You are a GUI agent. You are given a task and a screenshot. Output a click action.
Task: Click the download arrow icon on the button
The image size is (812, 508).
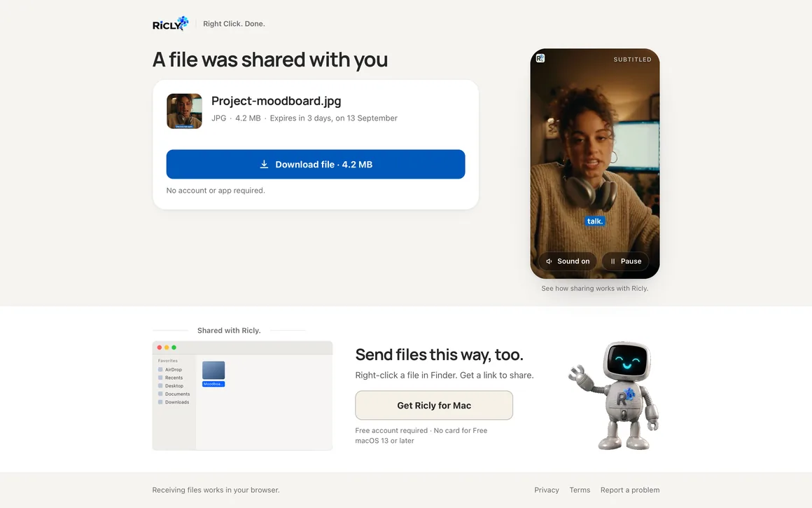264,165
